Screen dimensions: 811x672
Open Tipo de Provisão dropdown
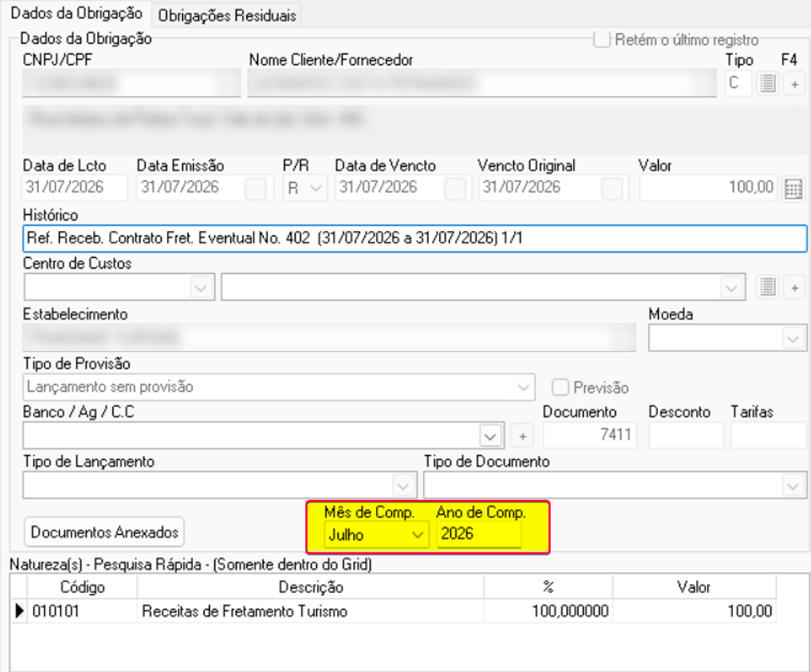click(523, 387)
